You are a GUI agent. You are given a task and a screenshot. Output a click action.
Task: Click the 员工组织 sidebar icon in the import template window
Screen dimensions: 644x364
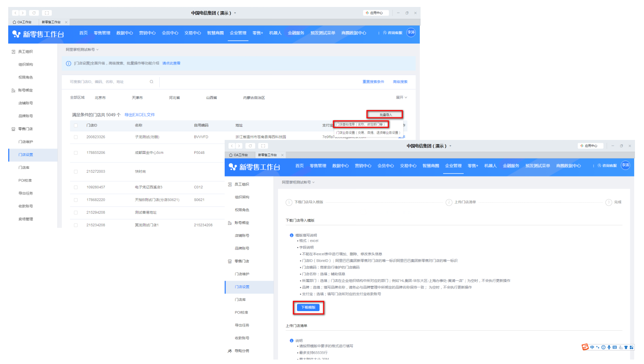[230, 185]
